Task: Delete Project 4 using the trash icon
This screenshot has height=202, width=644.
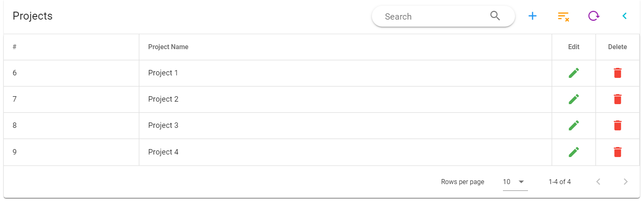Action: 618,152
